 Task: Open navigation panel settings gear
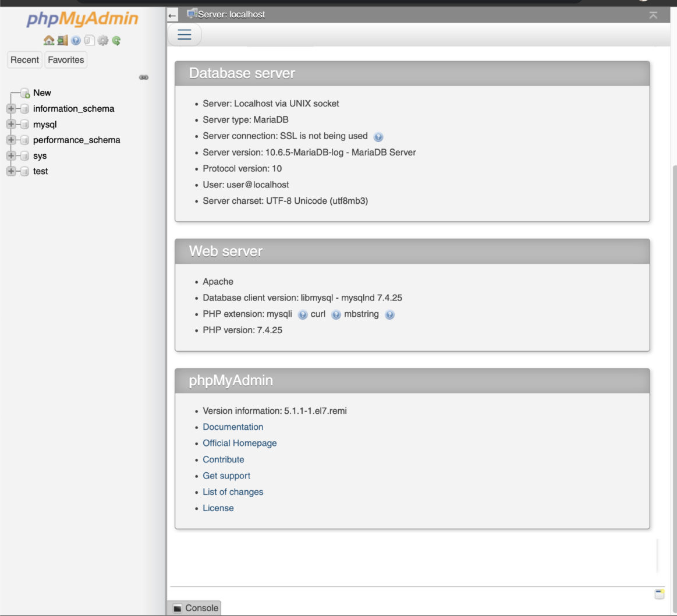[102, 40]
